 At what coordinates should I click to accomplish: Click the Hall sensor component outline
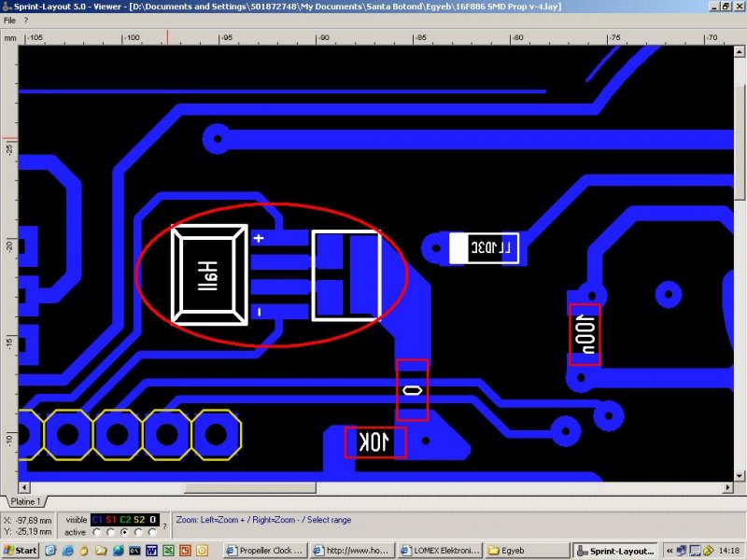(x=209, y=275)
